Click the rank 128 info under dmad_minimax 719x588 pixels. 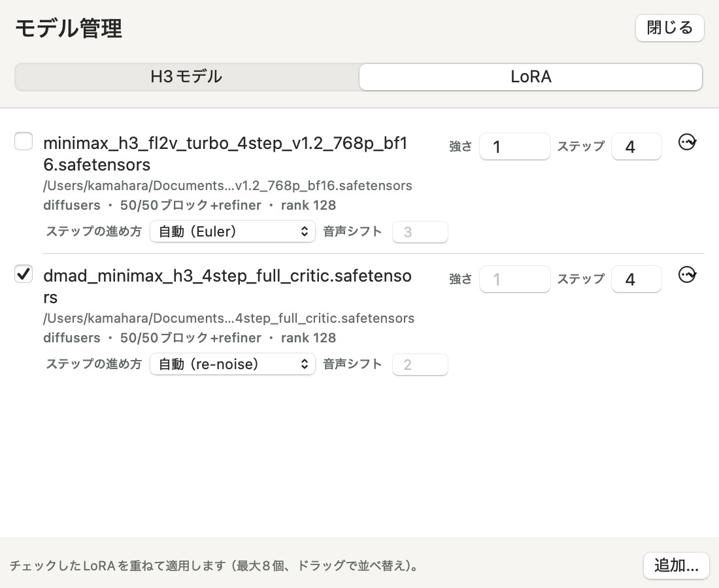click(x=309, y=337)
